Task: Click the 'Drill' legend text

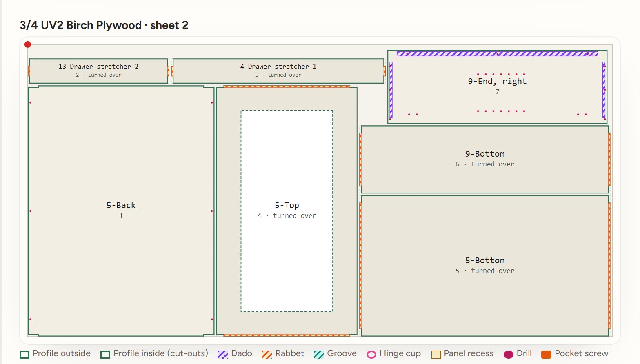Action: tap(524, 353)
